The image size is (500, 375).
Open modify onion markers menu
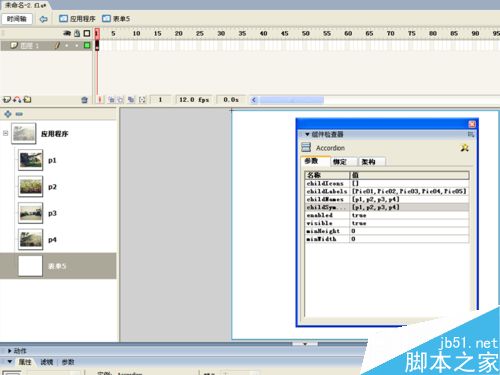142,100
